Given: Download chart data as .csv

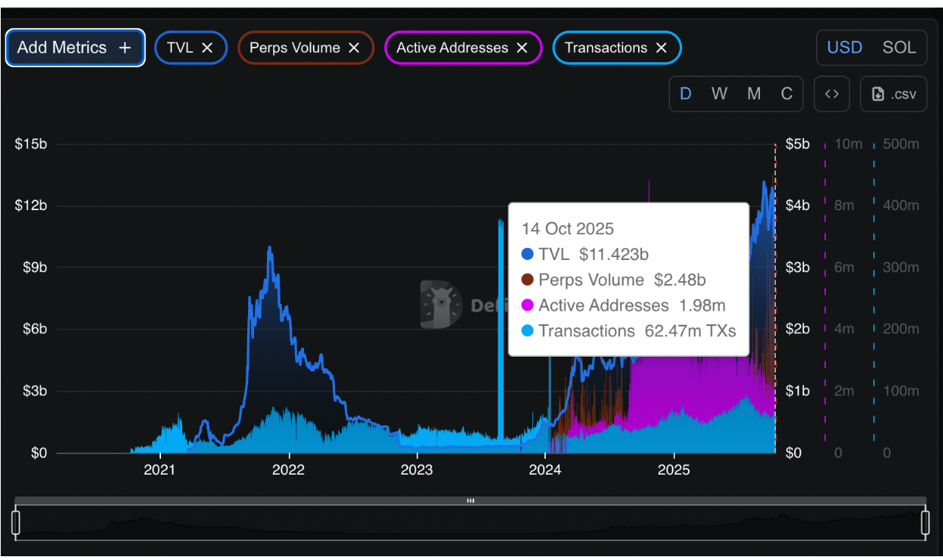Looking at the screenshot, I should 894,94.
